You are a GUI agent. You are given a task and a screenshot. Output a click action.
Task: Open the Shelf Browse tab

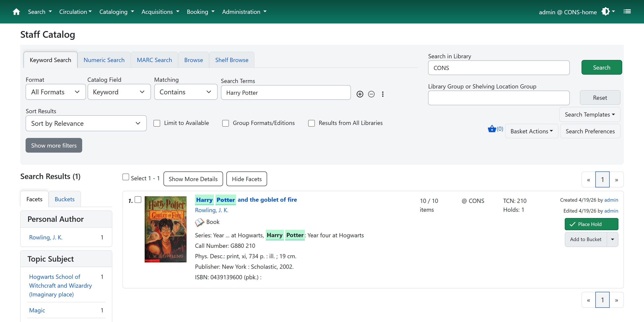tap(232, 60)
